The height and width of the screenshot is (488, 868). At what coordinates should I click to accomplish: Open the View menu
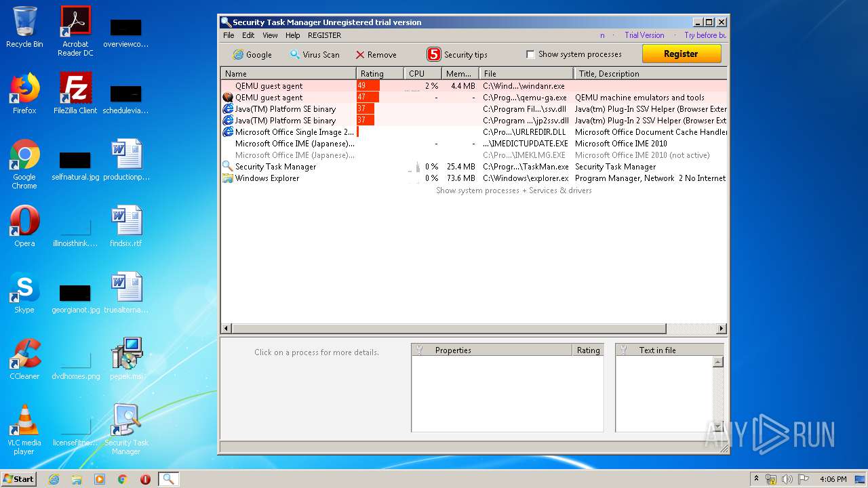click(270, 35)
